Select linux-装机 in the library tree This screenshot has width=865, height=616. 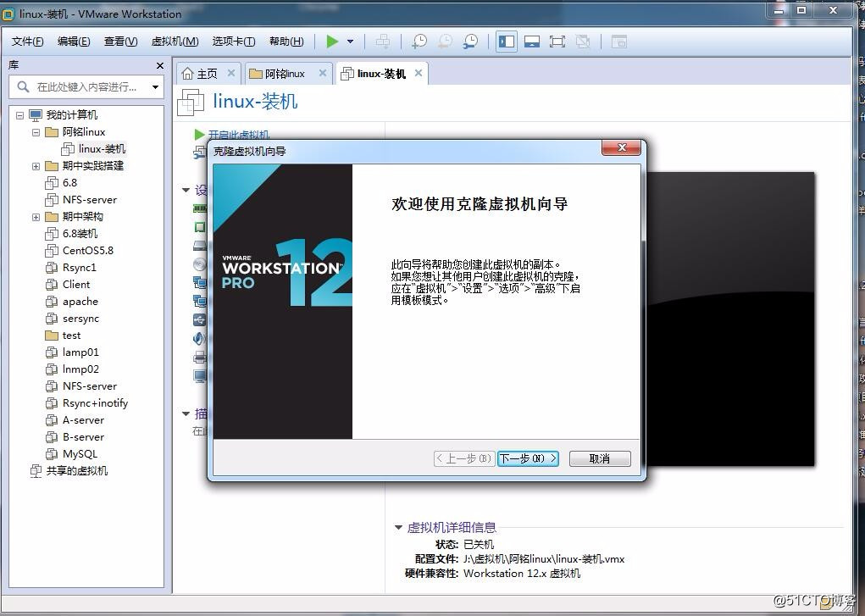click(93, 148)
